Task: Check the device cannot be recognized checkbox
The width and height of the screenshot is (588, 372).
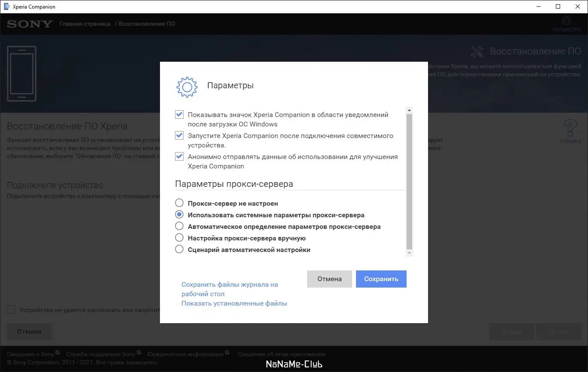Action: tap(11, 309)
